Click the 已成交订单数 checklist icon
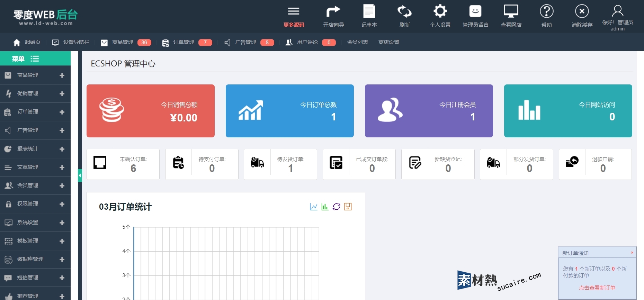 point(336,162)
